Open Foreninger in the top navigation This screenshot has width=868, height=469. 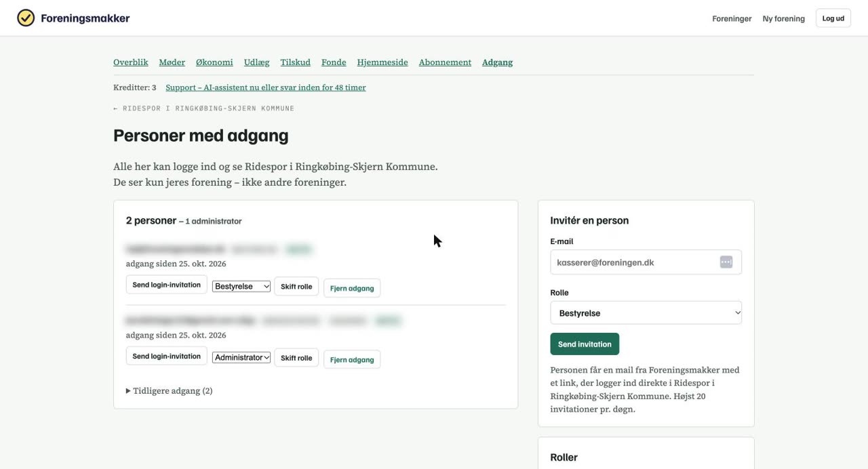[732, 18]
